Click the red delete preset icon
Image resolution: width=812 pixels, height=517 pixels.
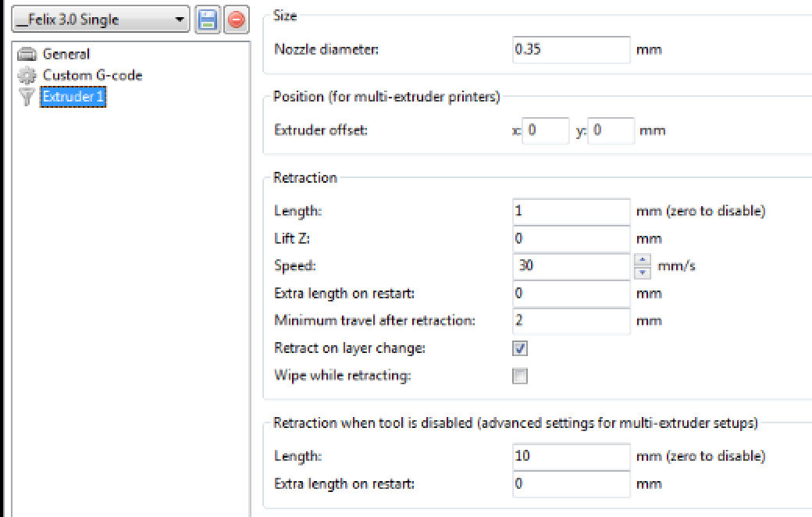235,20
